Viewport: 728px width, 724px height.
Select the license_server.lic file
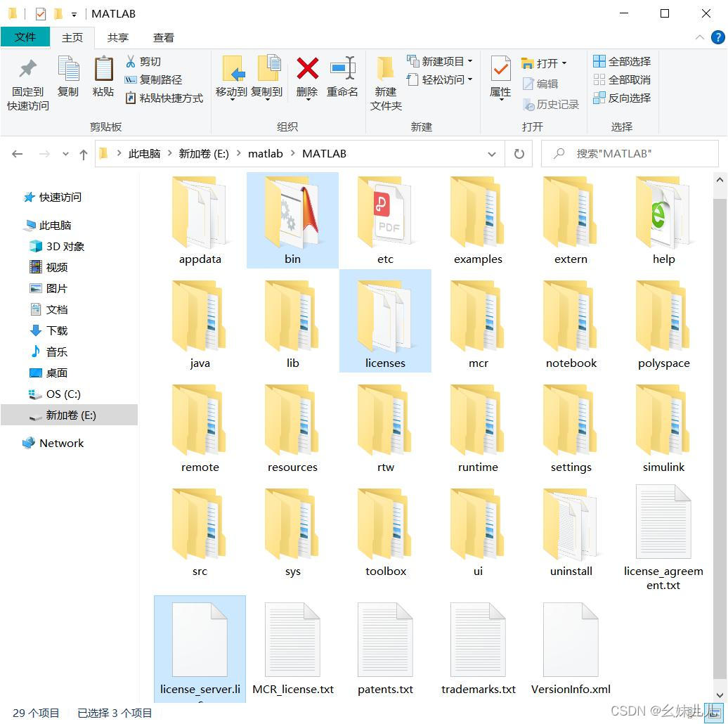point(200,649)
